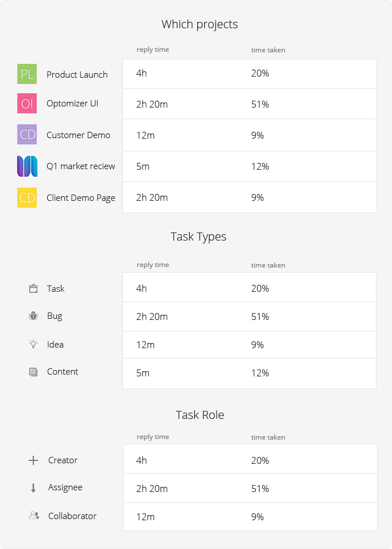The width and height of the screenshot is (392, 549).
Task: Click the green PL Product Launch icon
Action: coord(27,74)
